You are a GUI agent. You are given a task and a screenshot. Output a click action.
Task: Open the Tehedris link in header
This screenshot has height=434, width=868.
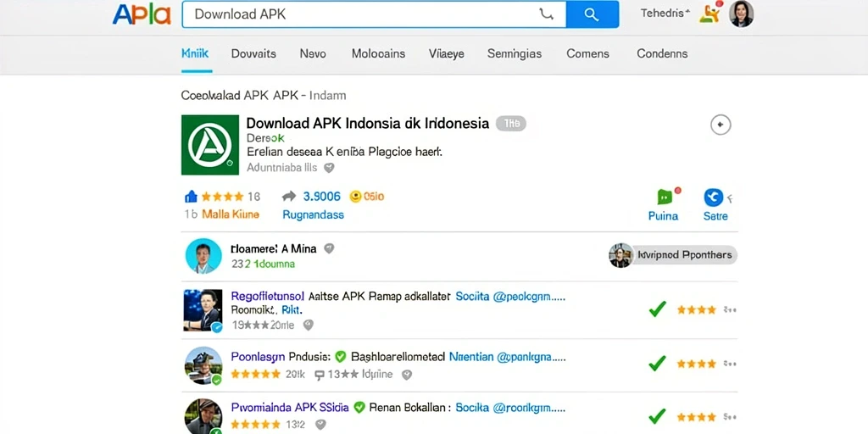(665, 14)
